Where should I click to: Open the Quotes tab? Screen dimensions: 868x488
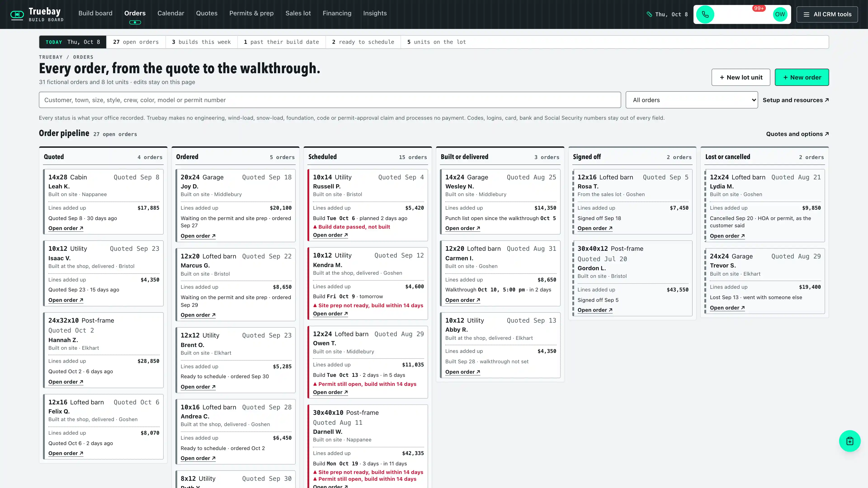click(x=207, y=13)
